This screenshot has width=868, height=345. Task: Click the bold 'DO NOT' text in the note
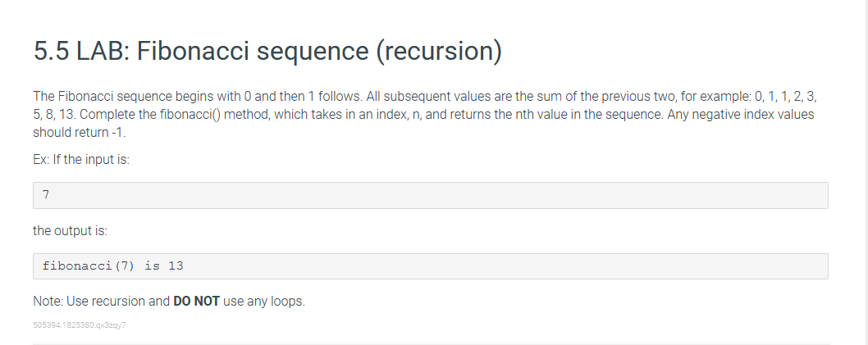coord(196,302)
